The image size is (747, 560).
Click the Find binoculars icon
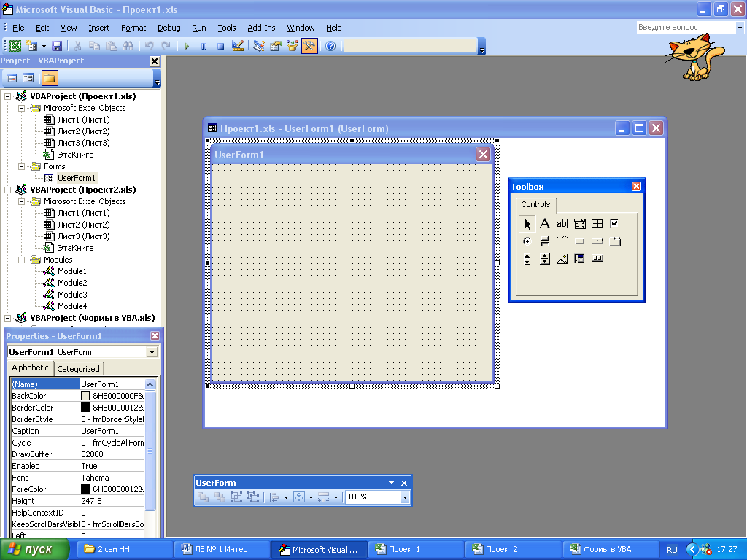[128, 46]
